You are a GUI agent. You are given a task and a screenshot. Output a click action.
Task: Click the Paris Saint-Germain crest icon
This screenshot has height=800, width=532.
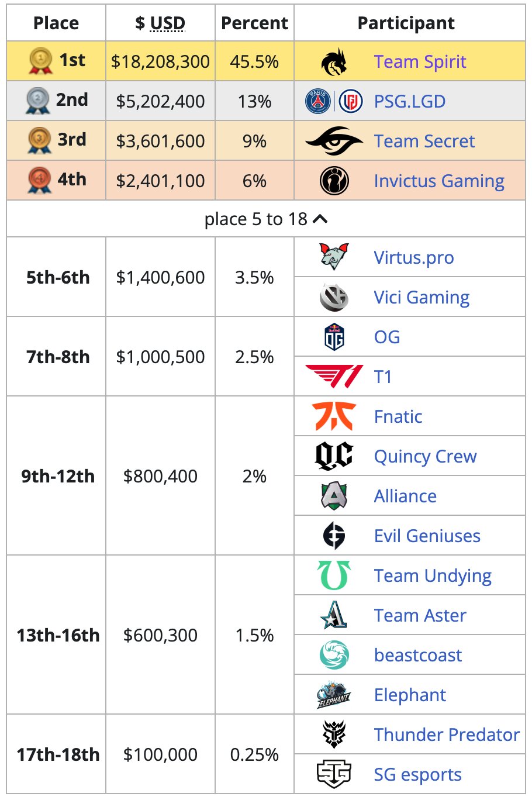coord(318,102)
